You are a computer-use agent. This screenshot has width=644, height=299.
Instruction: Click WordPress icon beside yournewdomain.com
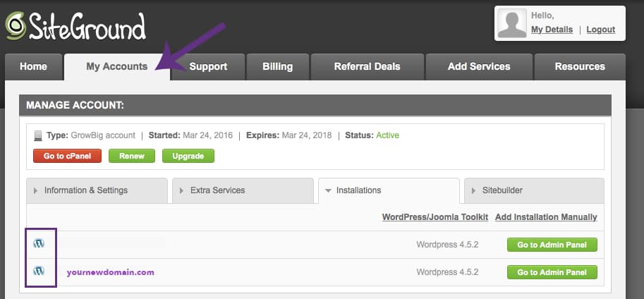(39, 271)
